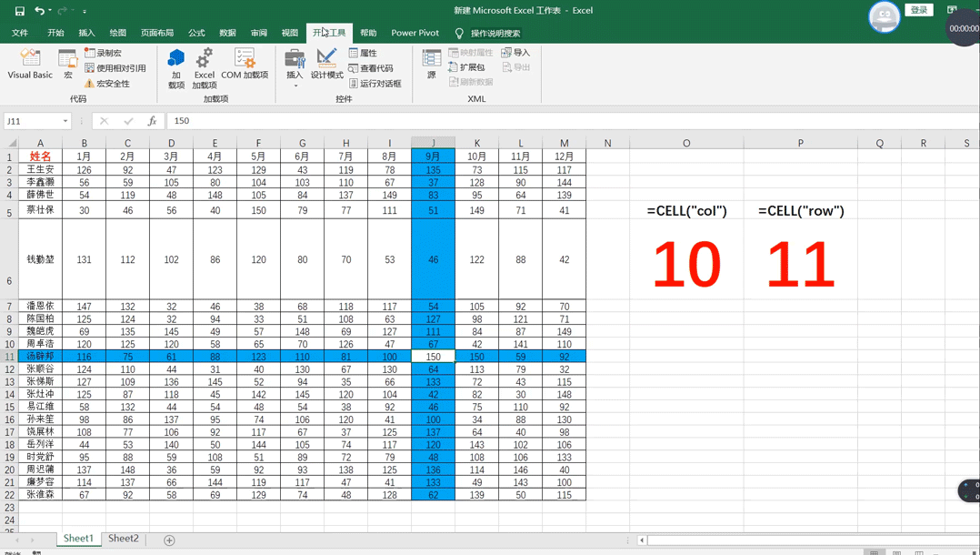Click the 操作说明搜索 search box
This screenshot has width=980, height=555.
click(x=495, y=33)
